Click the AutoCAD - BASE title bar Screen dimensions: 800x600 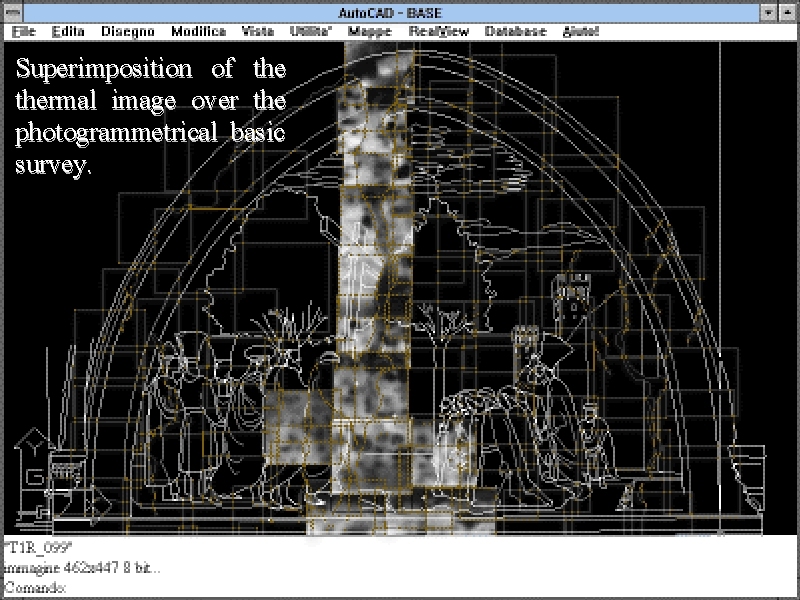391,13
